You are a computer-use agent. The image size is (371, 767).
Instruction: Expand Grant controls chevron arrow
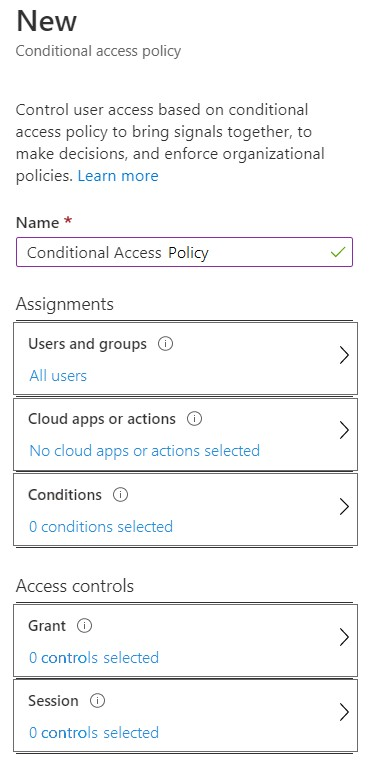344,637
